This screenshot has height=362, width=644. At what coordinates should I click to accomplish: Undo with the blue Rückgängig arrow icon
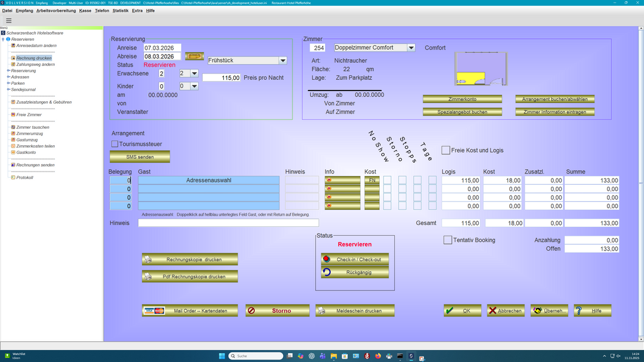[328, 272]
